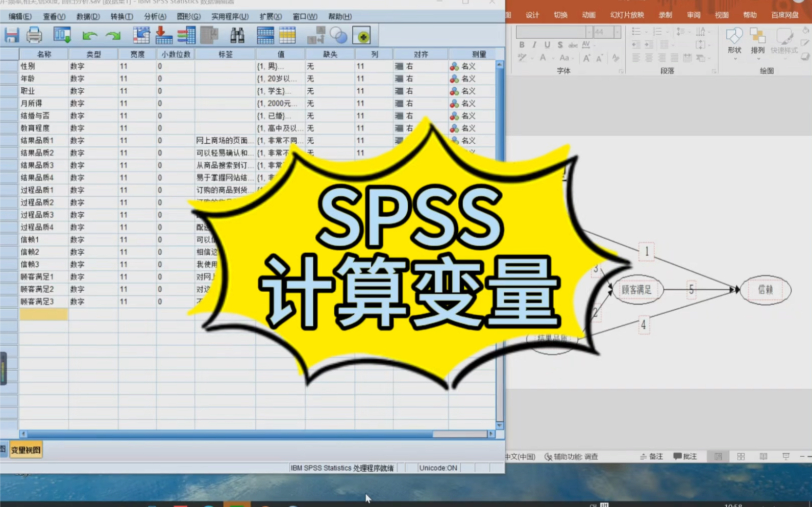Click the SPSS vertical scrollbar down arrow
This screenshot has width=812, height=507.
[x=500, y=425]
